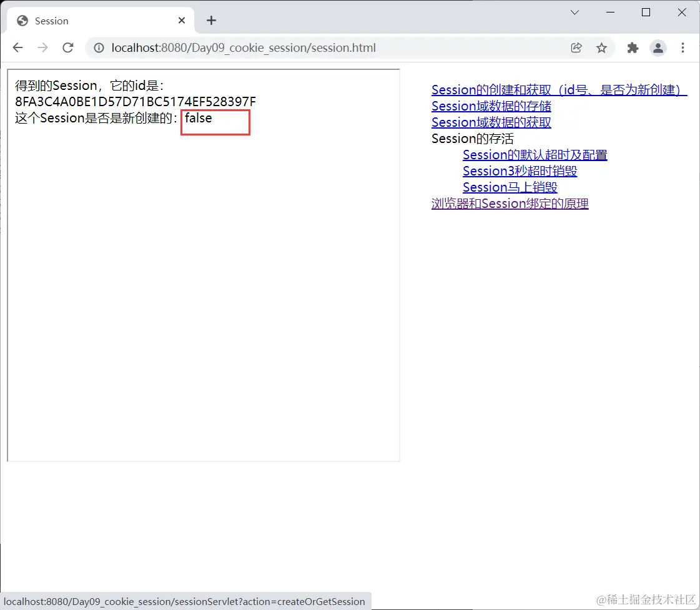Maximize the browser window
This screenshot has width=700, height=610.
point(646,12)
